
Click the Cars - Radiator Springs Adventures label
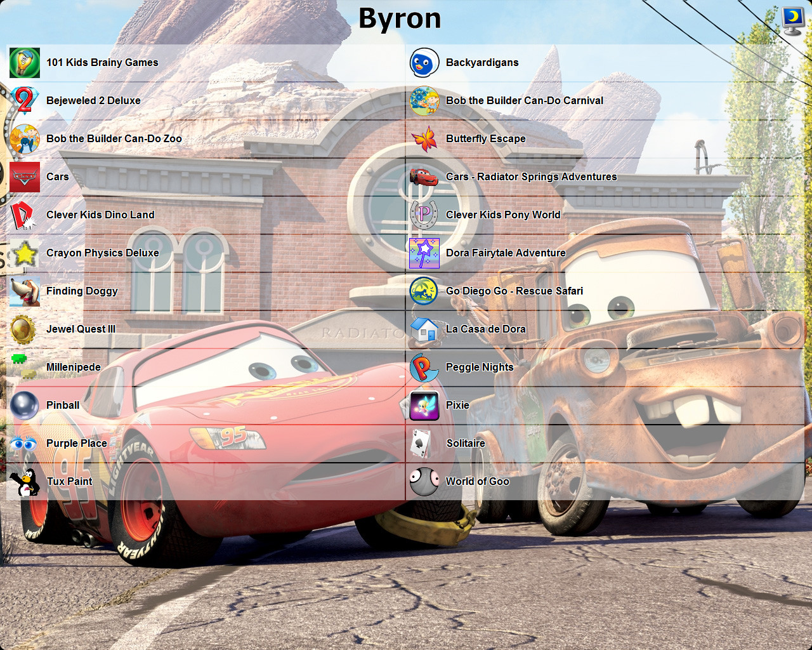[x=532, y=176]
